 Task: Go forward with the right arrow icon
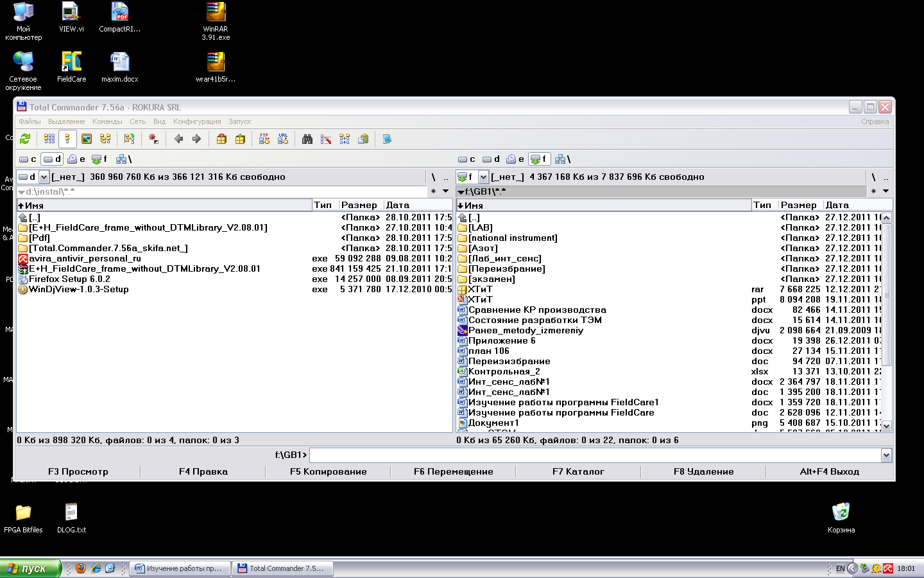click(196, 139)
